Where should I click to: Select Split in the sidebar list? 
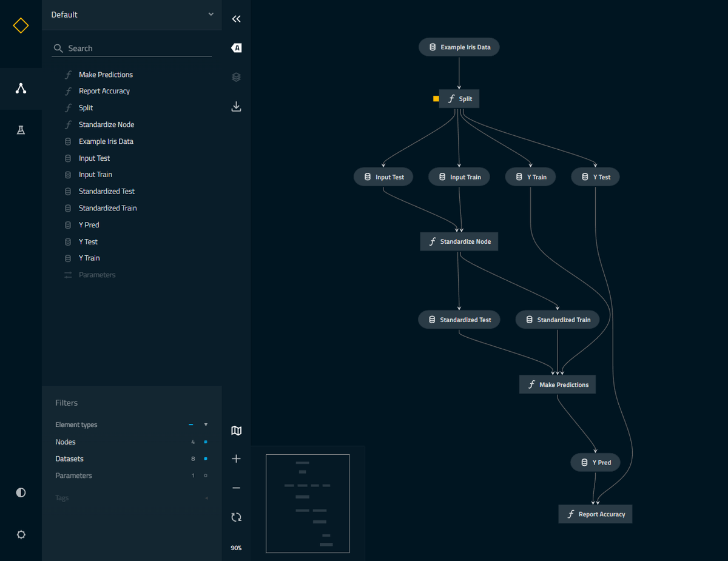pos(86,107)
